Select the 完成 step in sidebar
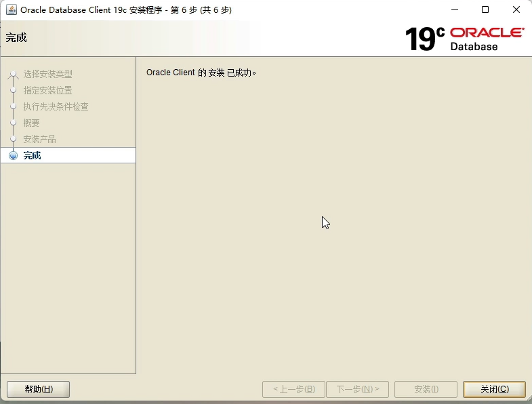 click(68, 155)
